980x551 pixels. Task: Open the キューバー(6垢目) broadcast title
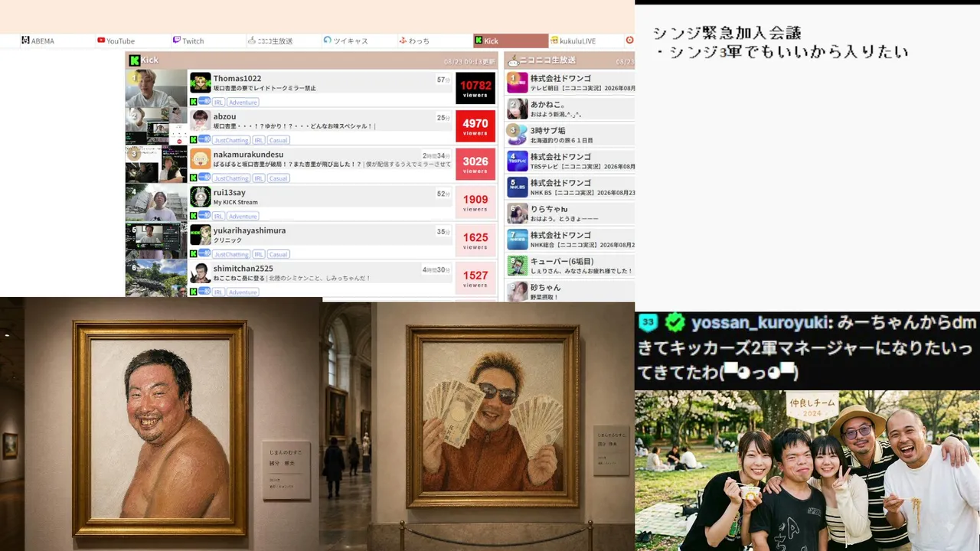(x=581, y=271)
